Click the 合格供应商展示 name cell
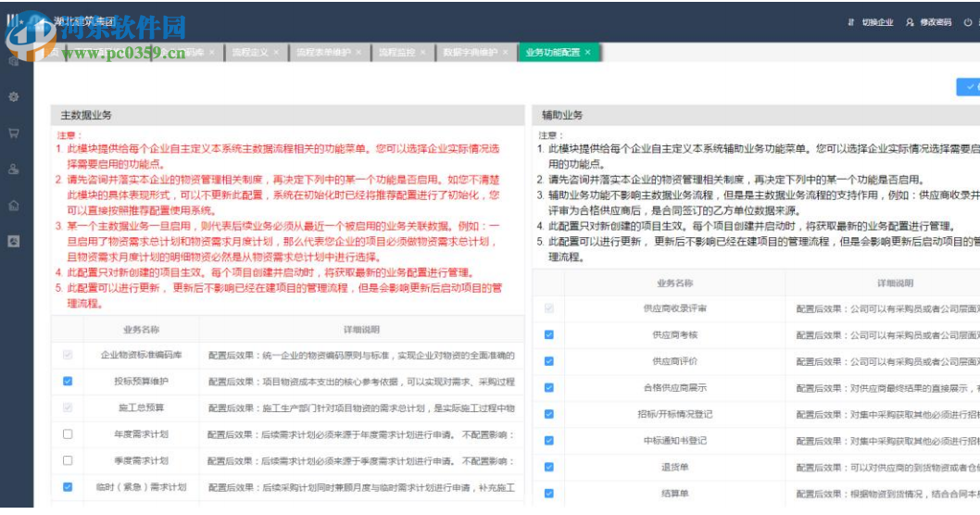This screenshot has width=980, height=515. coord(675,387)
